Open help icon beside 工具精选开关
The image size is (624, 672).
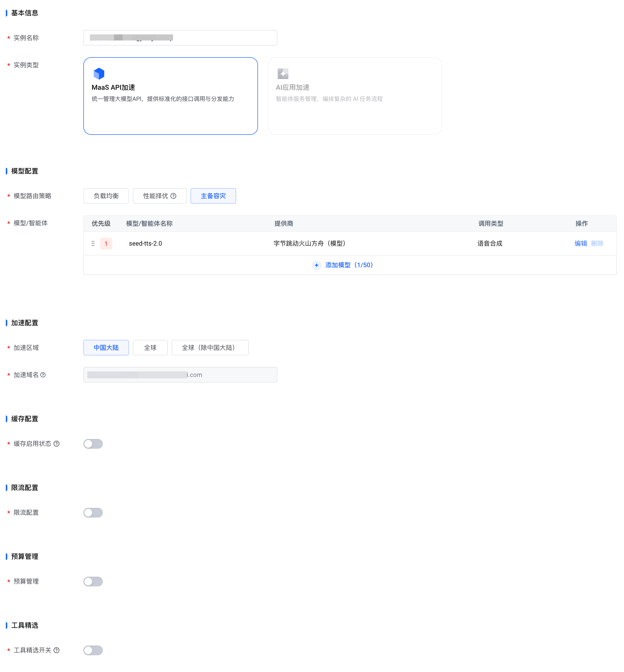pos(57,650)
